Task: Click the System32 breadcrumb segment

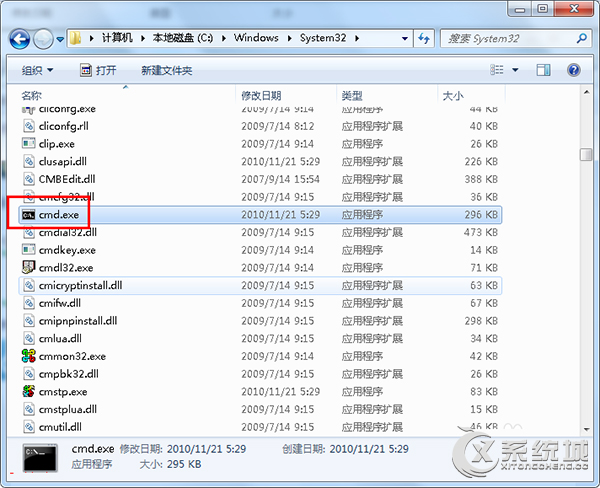Action: coord(323,38)
